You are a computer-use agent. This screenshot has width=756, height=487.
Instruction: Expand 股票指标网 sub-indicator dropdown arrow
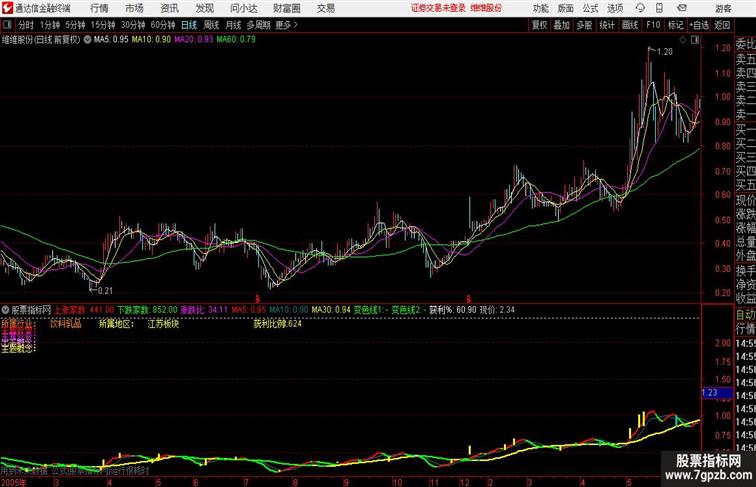5,310
